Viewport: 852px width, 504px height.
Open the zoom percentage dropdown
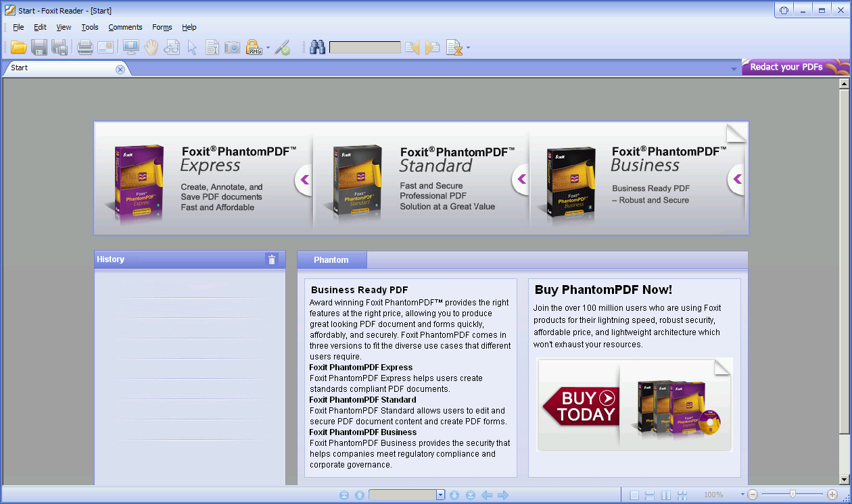point(742,495)
